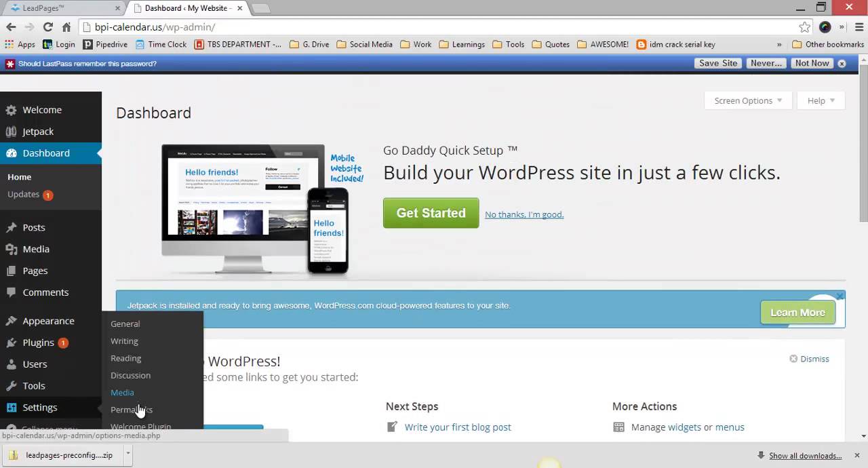Expand the Screen Options dropdown
The height and width of the screenshot is (468, 868).
coord(748,100)
